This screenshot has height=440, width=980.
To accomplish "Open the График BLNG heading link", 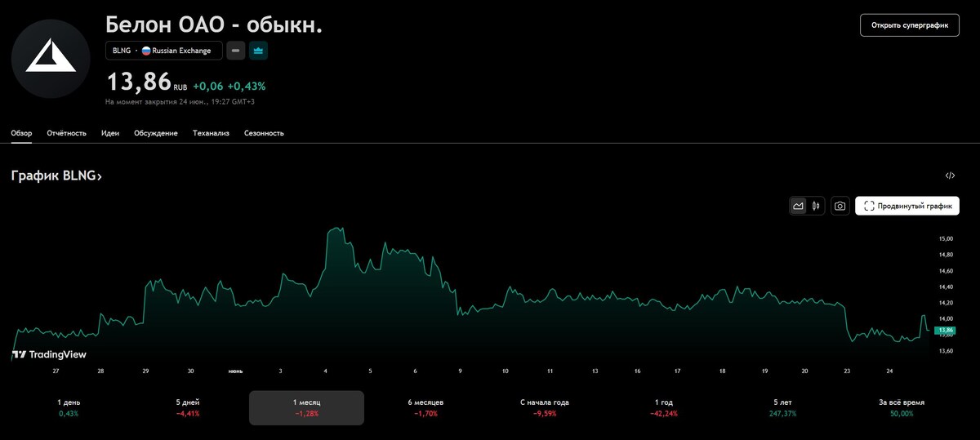I will [x=56, y=176].
